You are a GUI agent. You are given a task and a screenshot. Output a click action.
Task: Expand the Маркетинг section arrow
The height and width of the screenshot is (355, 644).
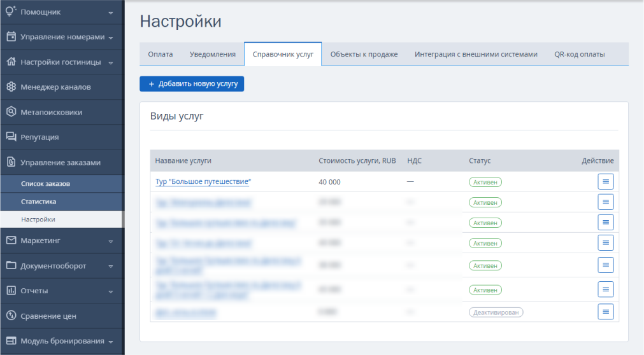point(110,241)
